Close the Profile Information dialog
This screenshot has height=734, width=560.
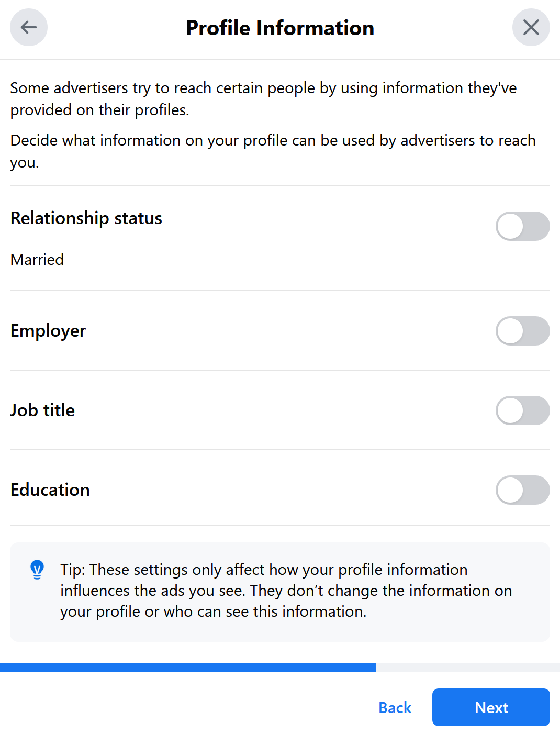[x=531, y=27]
